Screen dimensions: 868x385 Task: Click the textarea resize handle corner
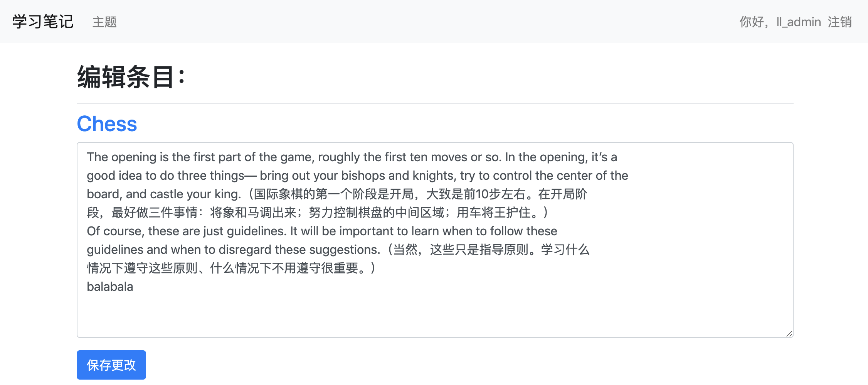[x=789, y=334]
